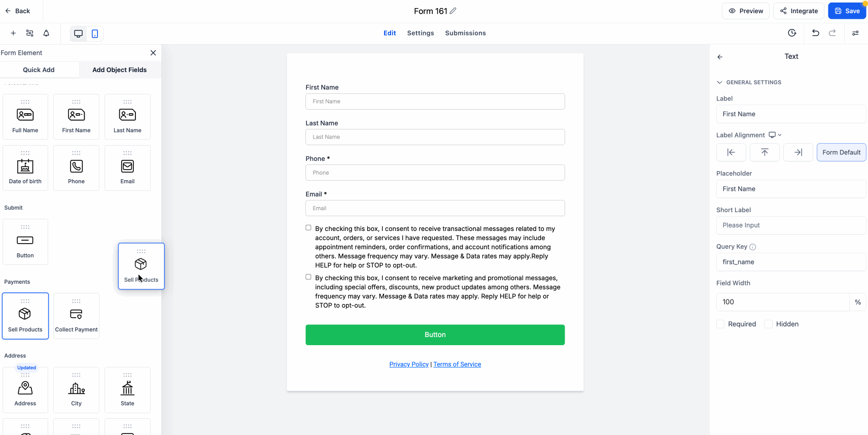Image resolution: width=868 pixels, height=435 pixels.
Task: Align label to the left icon
Action: pos(731,152)
